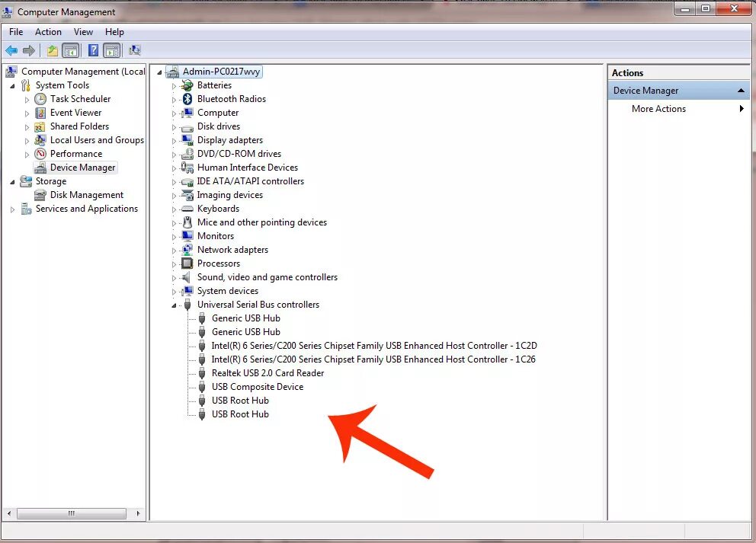The image size is (756, 543).
Task: Select the first Generic USB Hub entry
Action: (246, 318)
